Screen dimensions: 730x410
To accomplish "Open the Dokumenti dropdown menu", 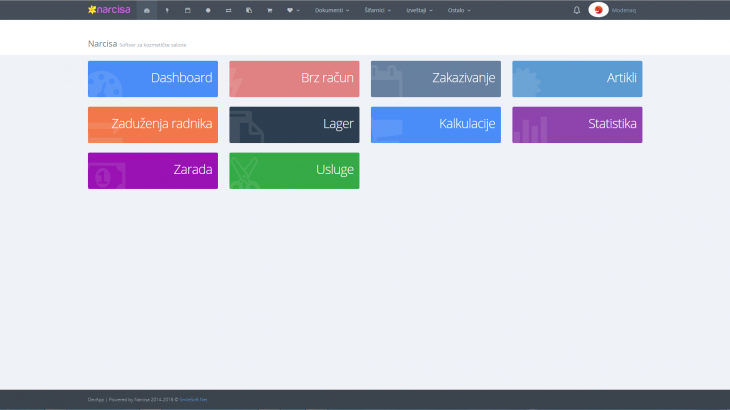I will 332,10.
